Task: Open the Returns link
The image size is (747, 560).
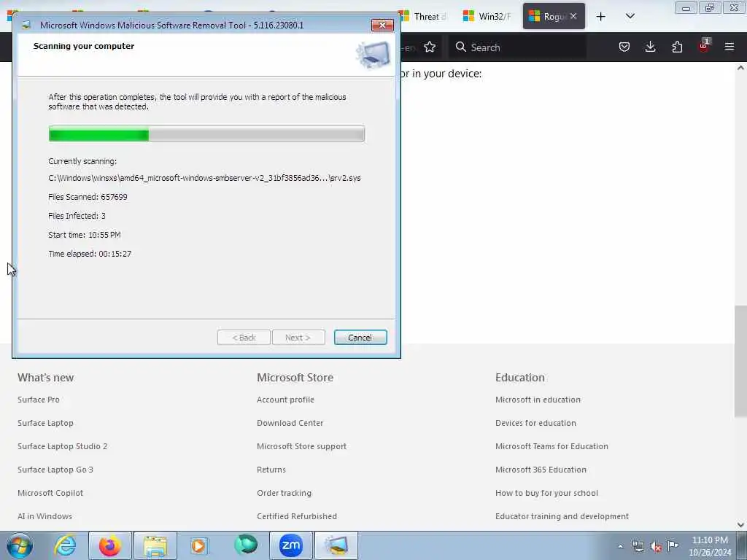Action: tap(271, 470)
